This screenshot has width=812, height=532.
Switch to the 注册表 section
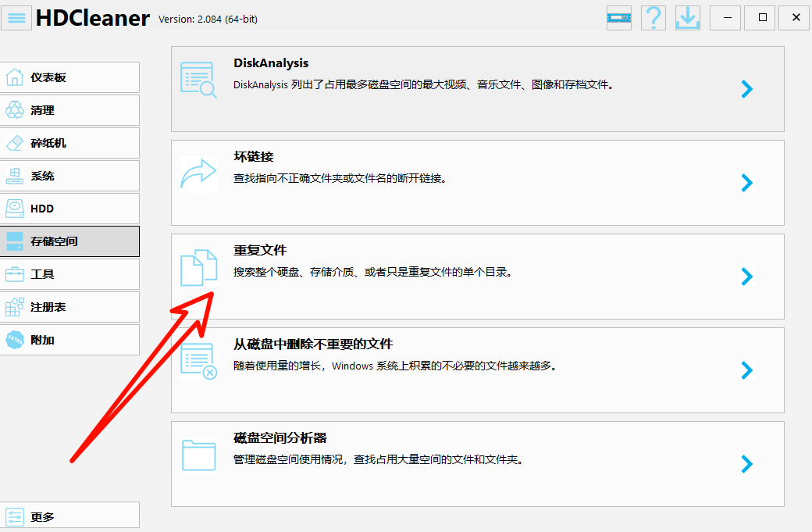click(x=69, y=307)
